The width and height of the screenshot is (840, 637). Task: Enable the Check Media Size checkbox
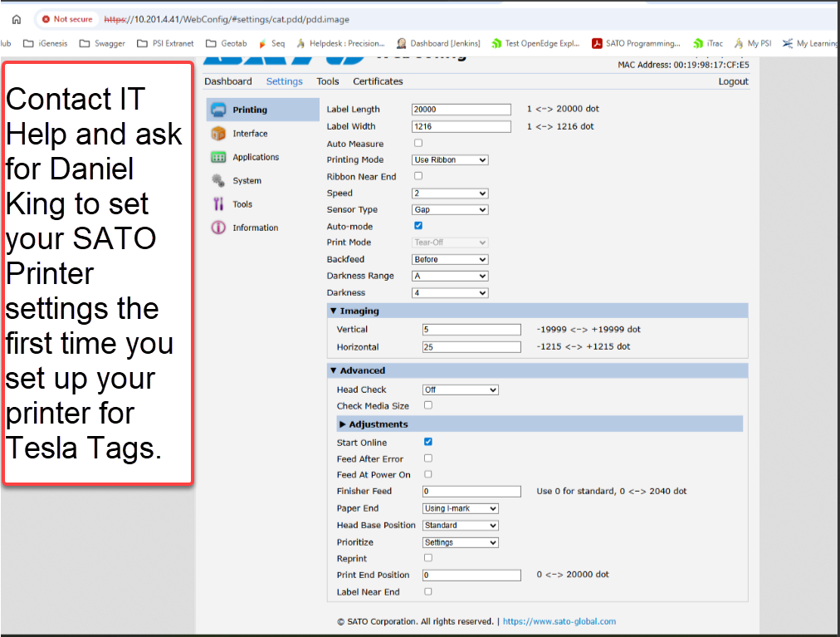[428, 405]
